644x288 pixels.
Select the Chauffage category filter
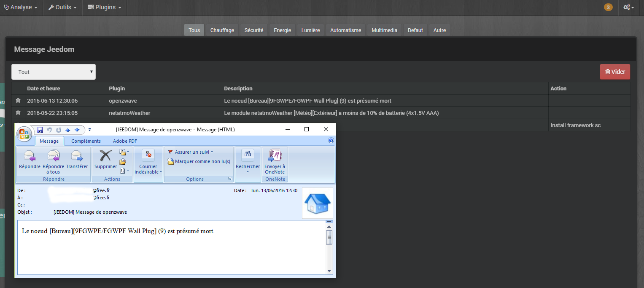(x=222, y=30)
